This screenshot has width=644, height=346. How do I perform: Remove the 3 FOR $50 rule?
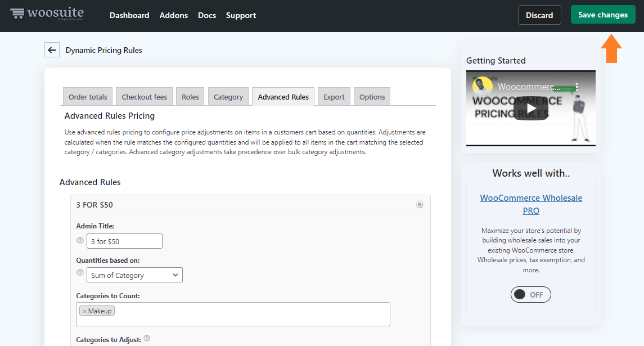[x=420, y=205]
